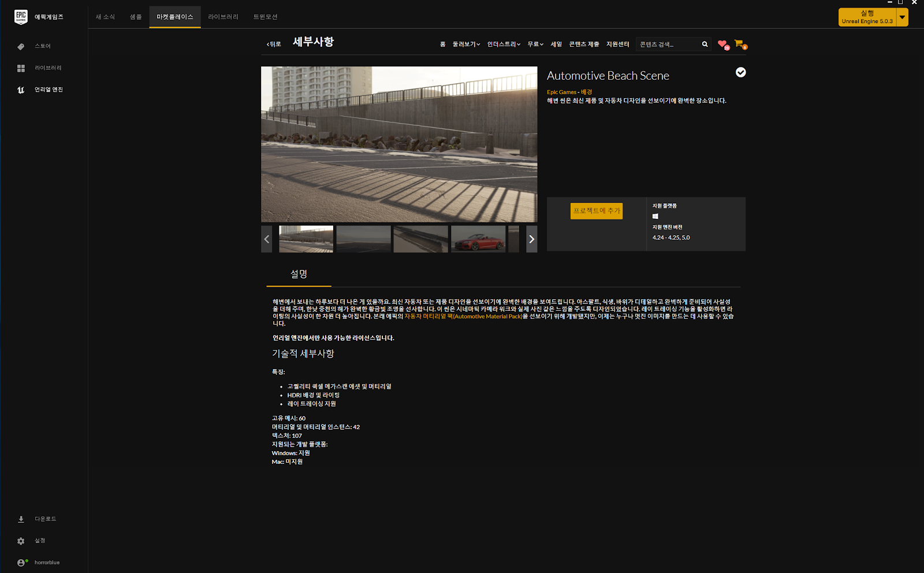Expand the 인더스트리 dropdown menu

504,44
